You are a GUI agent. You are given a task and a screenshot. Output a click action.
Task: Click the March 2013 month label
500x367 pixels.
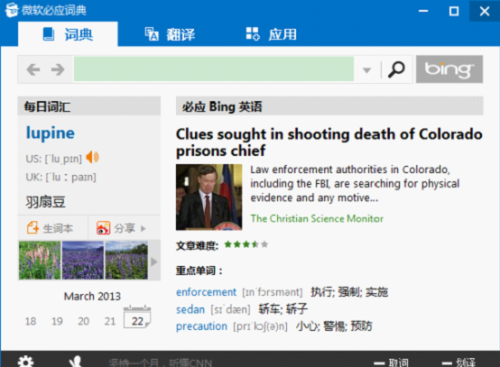pos(92,296)
